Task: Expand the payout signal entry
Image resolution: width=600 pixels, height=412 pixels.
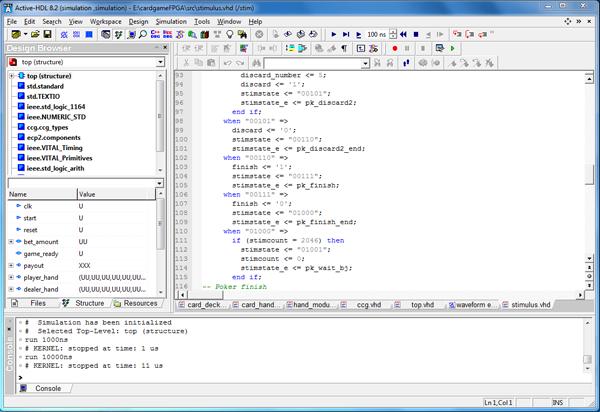Action: click(10, 266)
